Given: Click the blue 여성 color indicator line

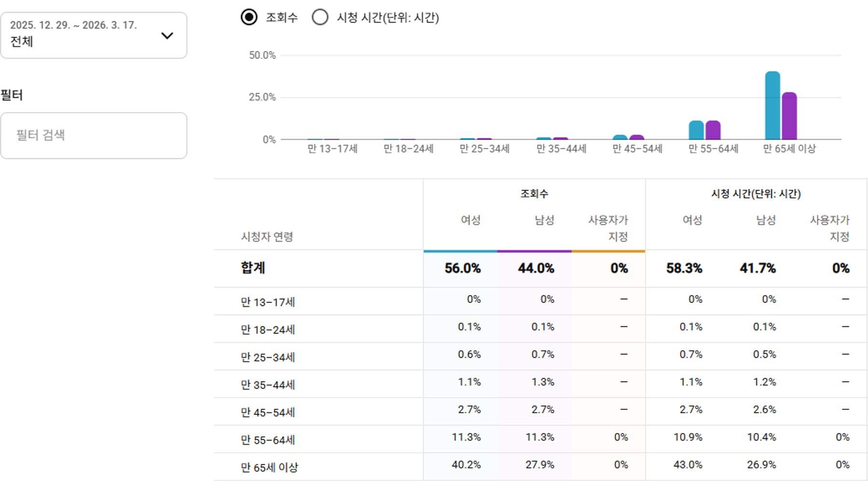Looking at the screenshot, I should (x=460, y=251).
